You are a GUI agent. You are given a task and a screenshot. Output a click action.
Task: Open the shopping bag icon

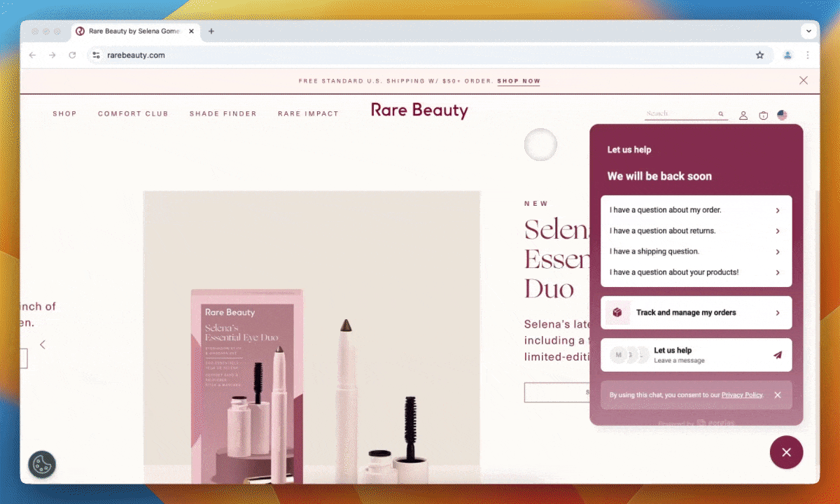(x=764, y=115)
